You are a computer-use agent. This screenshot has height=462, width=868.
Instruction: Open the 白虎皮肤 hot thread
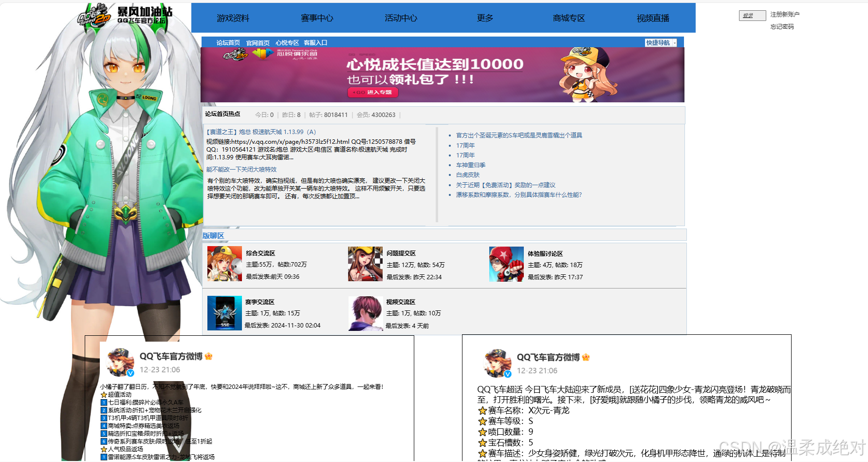(468, 175)
